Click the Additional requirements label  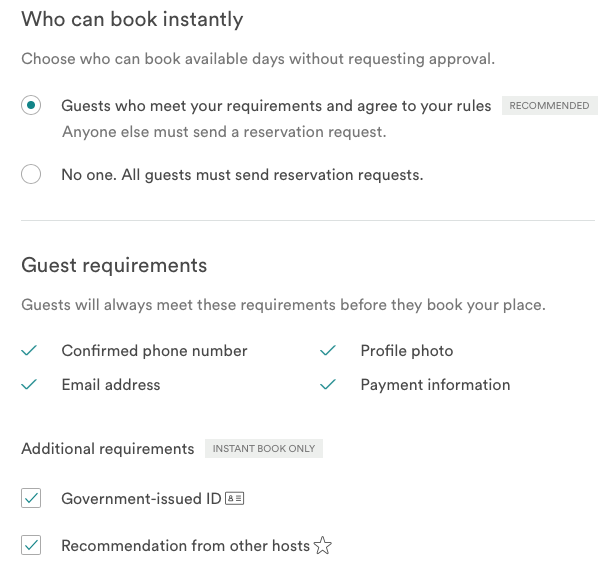point(108,449)
